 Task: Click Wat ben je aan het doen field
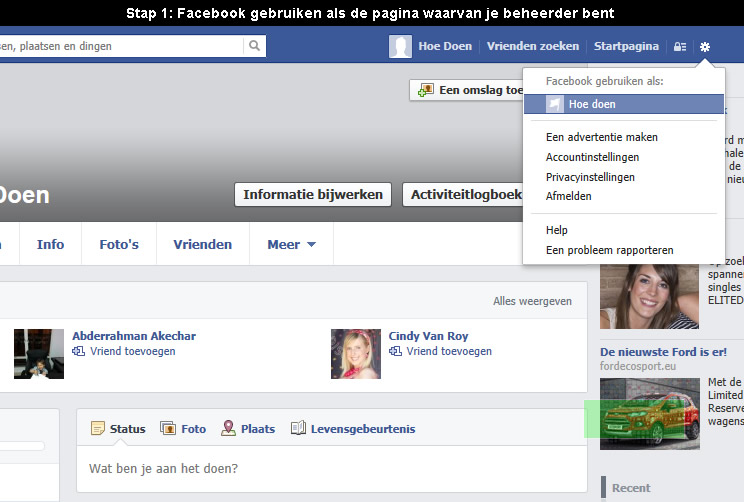[332, 469]
